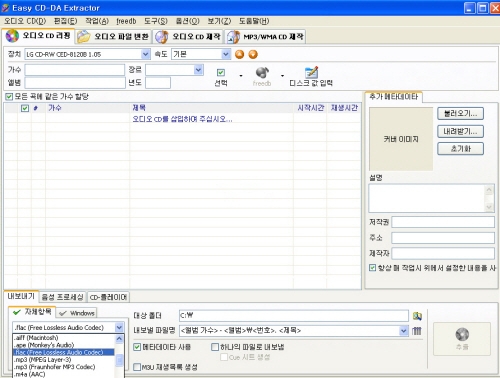Choose .ape (Monkey's Audio) format

(64, 345)
